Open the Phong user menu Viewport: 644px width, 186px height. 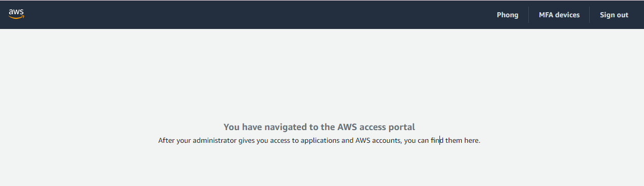pyautogui.click(x=507, y=15)
